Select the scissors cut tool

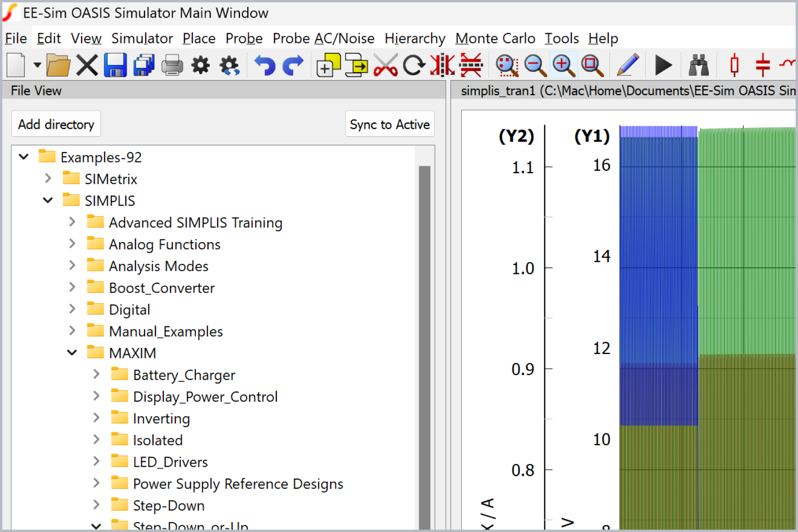pos(385,65)
